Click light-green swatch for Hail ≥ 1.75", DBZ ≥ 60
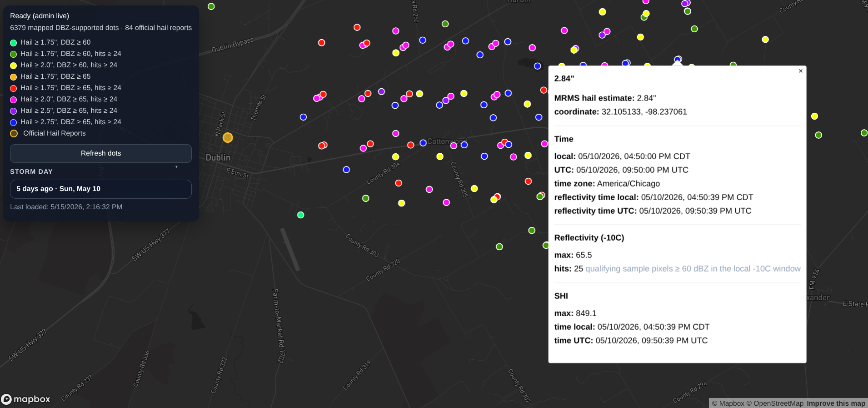The height and width of the screenshot is (408, 868). click(x=14, y=43)
